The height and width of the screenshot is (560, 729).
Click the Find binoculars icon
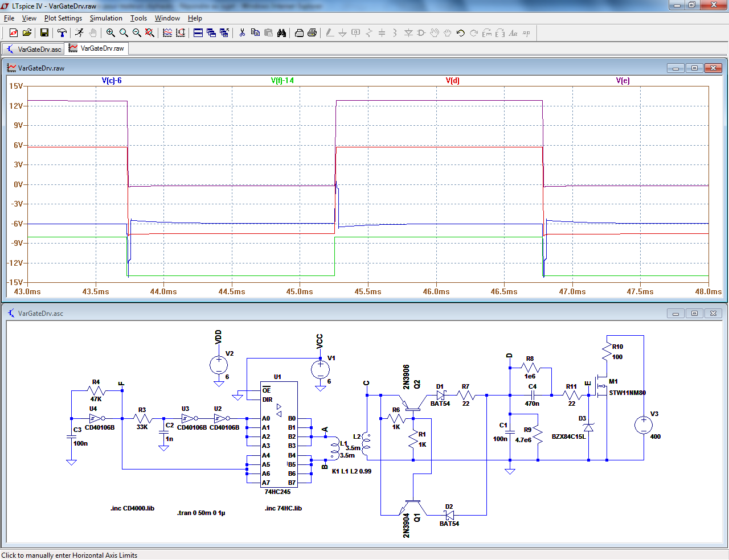click(x=281, y=33)
